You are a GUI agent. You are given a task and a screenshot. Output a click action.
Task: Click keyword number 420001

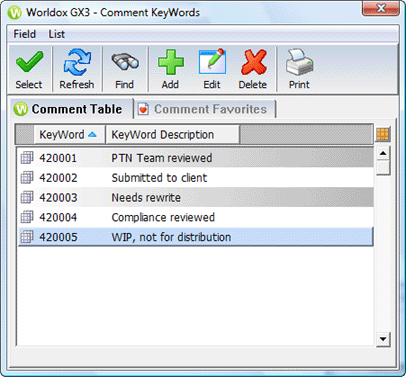point(58,158)
